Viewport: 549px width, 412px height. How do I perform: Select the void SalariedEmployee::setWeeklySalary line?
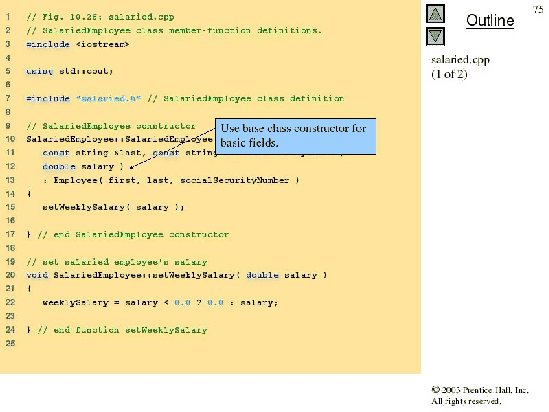(x=176, y=275)
